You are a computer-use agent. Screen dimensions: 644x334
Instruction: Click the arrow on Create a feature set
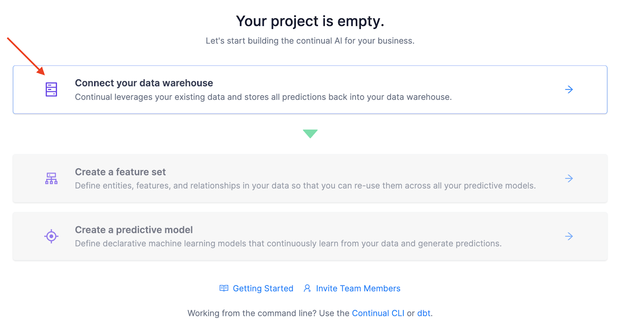pos(569,178)
